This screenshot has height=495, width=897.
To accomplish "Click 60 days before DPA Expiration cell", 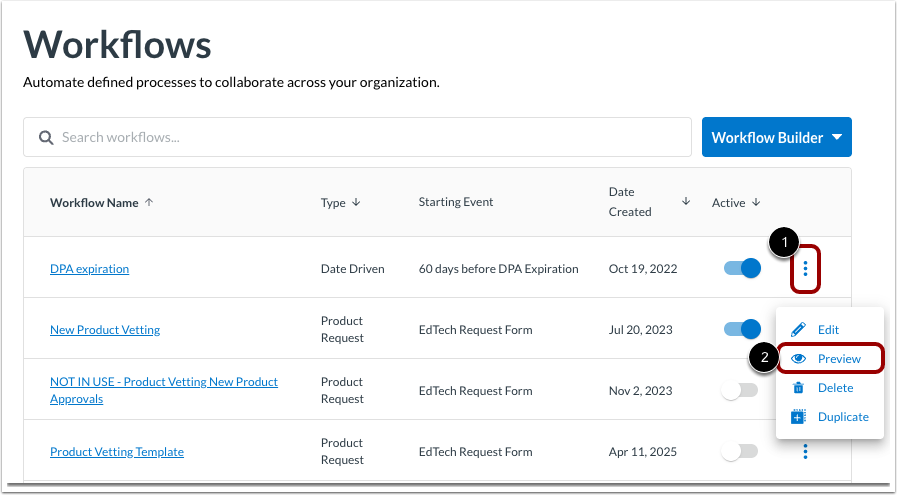I will point(498,268).
